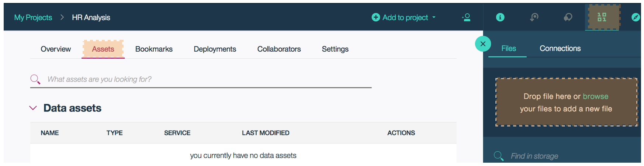Click the assets search input field
Viewport: 644px width, 166px height.
(x=209, y=79)
